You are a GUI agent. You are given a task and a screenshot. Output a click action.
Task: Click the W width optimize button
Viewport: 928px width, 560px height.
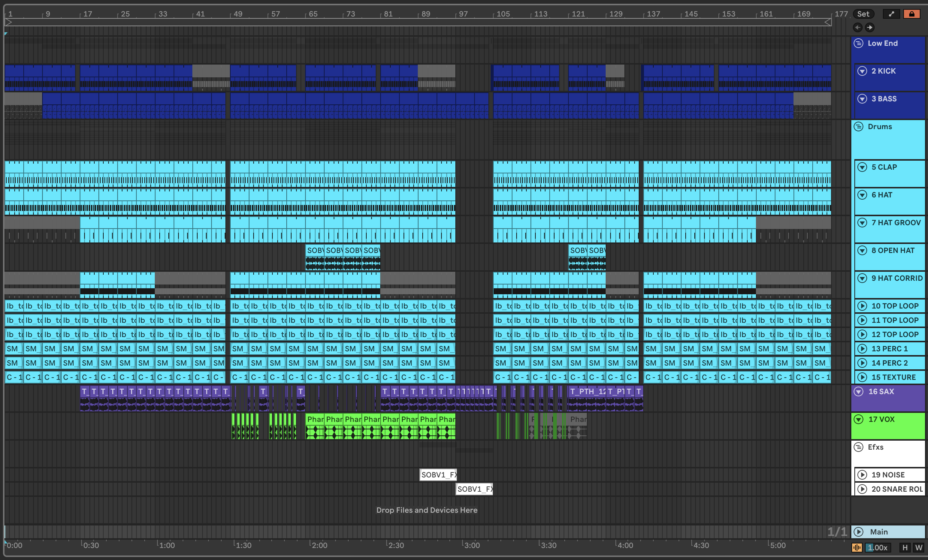coord(919,548)
